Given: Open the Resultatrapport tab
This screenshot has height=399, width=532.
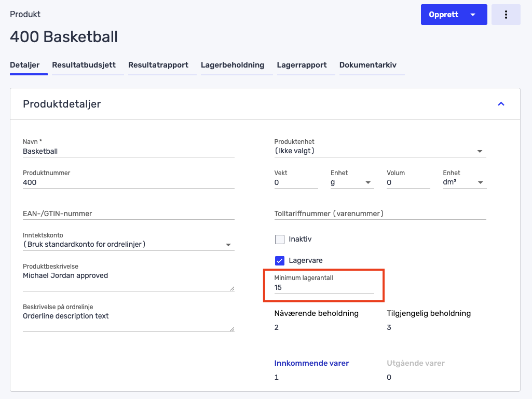Looking at the screenshot, I should click(x=159, y=65).
